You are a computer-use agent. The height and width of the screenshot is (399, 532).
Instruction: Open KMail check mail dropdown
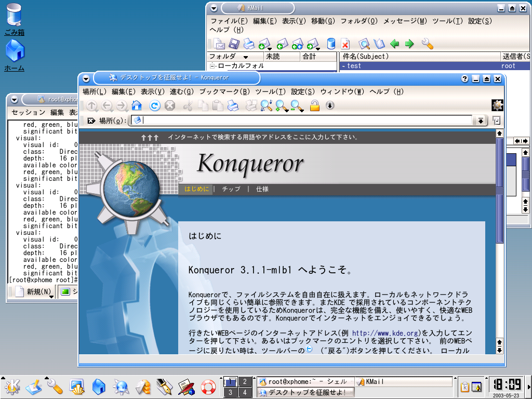270,48
